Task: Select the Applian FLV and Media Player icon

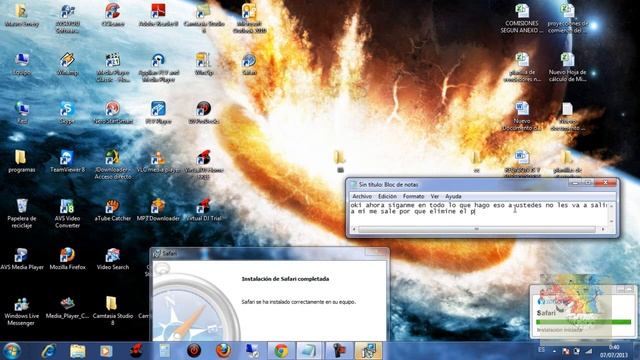Action: click(158, 67)
